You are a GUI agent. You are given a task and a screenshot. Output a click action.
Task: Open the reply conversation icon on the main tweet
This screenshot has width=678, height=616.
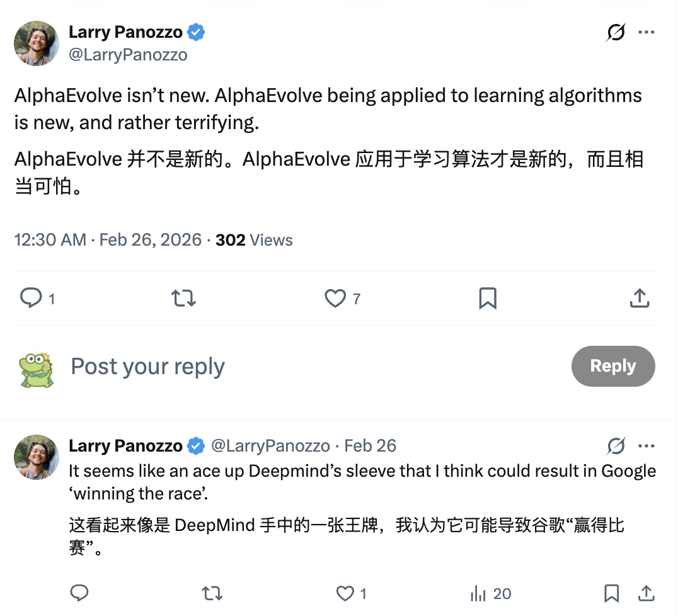30,298
